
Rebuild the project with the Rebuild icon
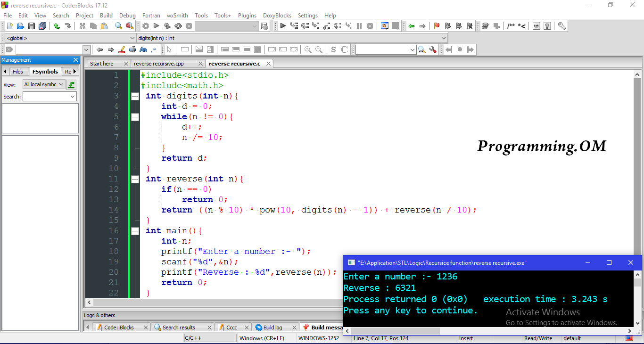coord(178,26)
